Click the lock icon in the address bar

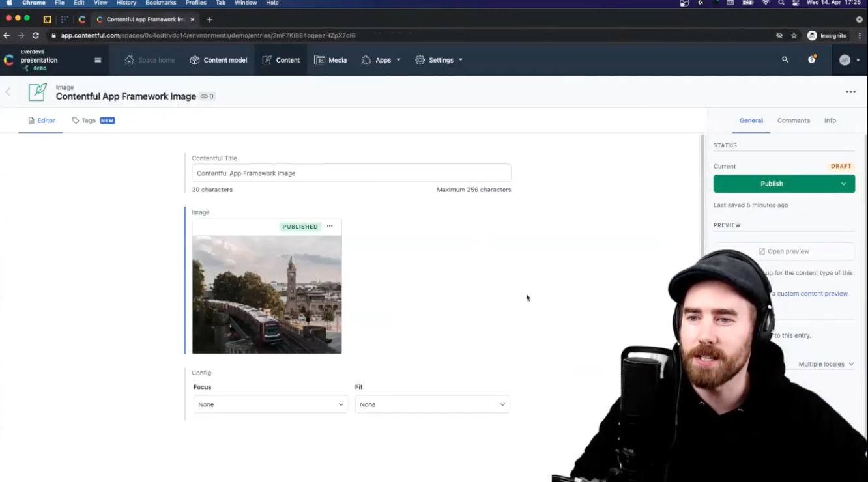coord(53,36)
